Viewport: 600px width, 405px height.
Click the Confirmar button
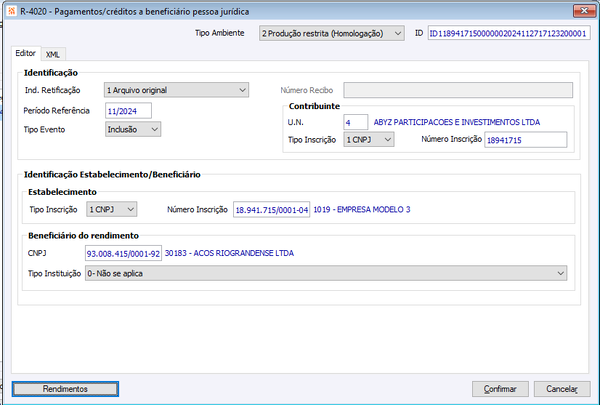(x=500, y=389)
